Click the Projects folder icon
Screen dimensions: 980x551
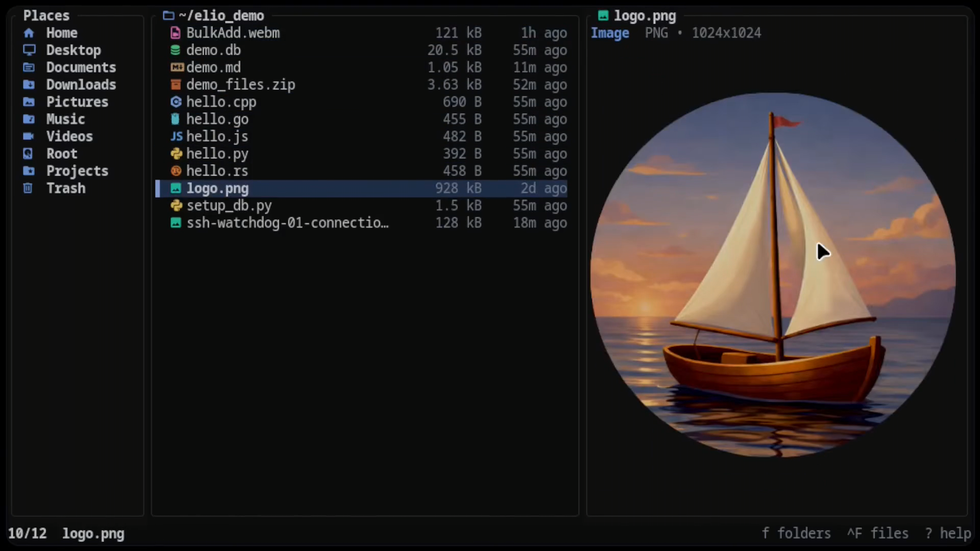[29, 171]
